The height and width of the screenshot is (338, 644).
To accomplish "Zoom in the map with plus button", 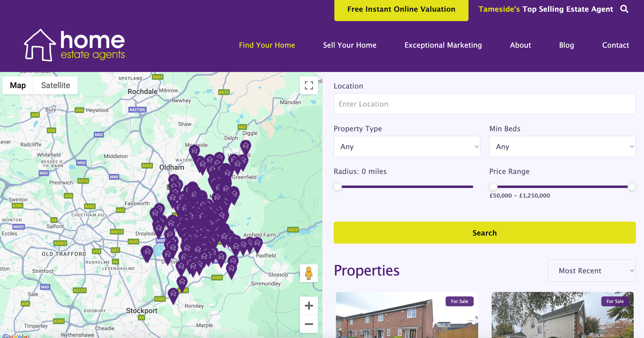I will tap(309, 305).
